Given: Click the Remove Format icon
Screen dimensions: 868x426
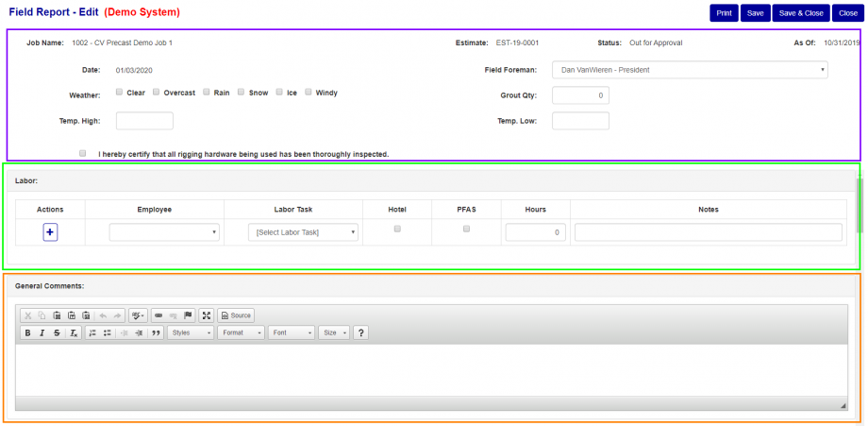Looking at the screenshot, I should pos(74,332).
